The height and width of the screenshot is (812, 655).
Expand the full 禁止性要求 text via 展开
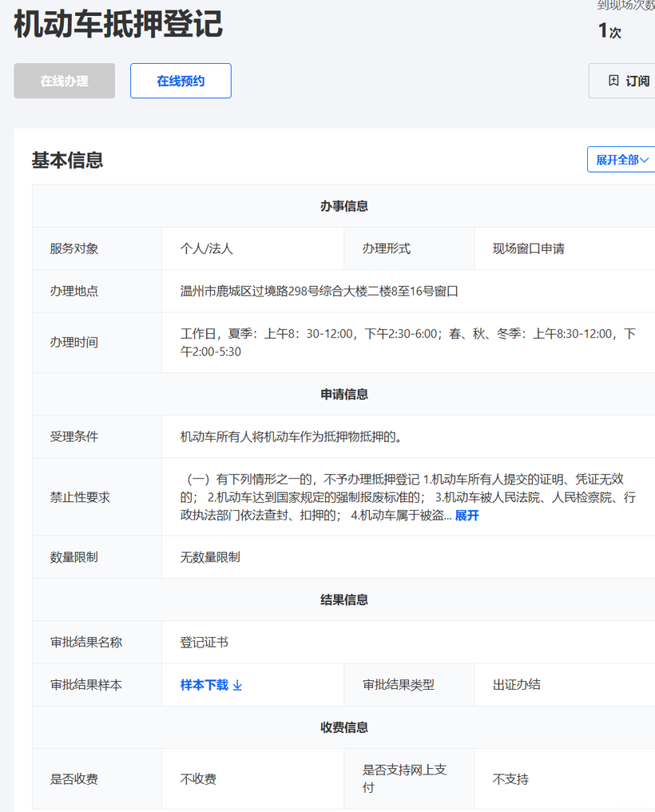pos(466,515)
